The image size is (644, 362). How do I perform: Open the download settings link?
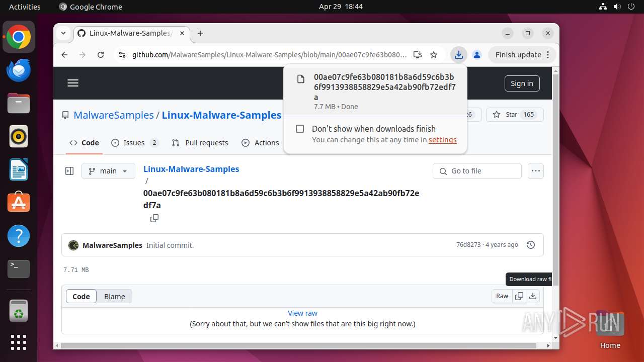tap(442, 140)
